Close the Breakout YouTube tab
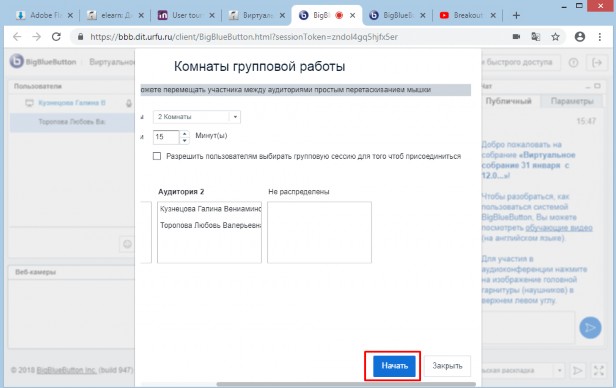The image size is (616, 388). pos(493,15)
